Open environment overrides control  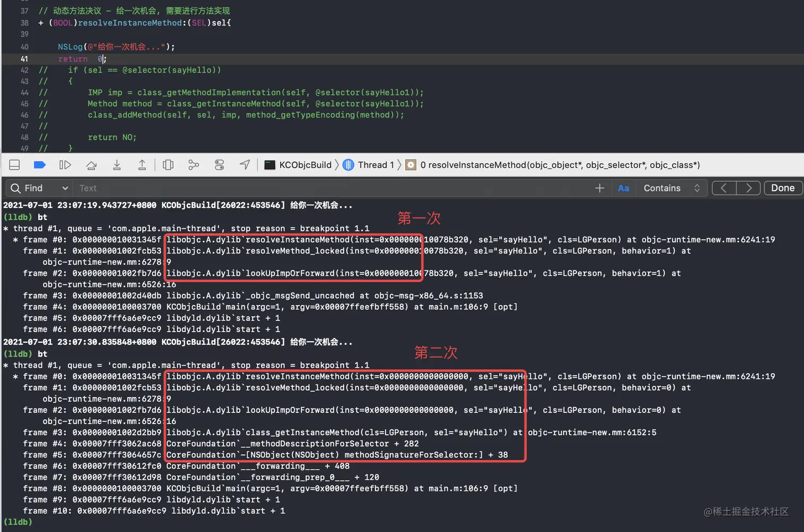point(219,165)
